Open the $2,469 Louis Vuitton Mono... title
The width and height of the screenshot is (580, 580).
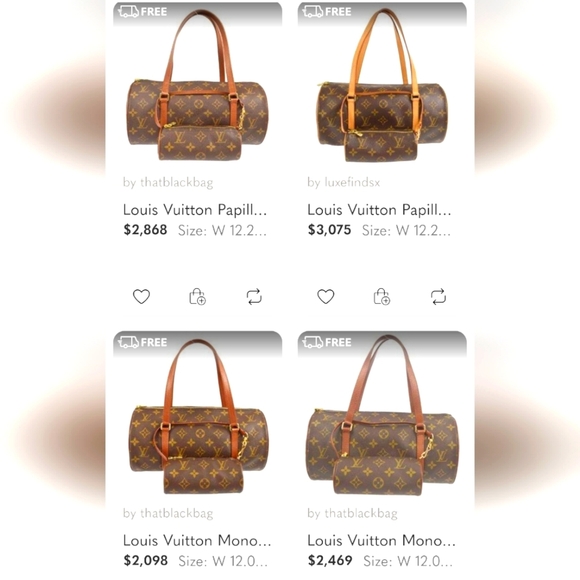point(381,540)
